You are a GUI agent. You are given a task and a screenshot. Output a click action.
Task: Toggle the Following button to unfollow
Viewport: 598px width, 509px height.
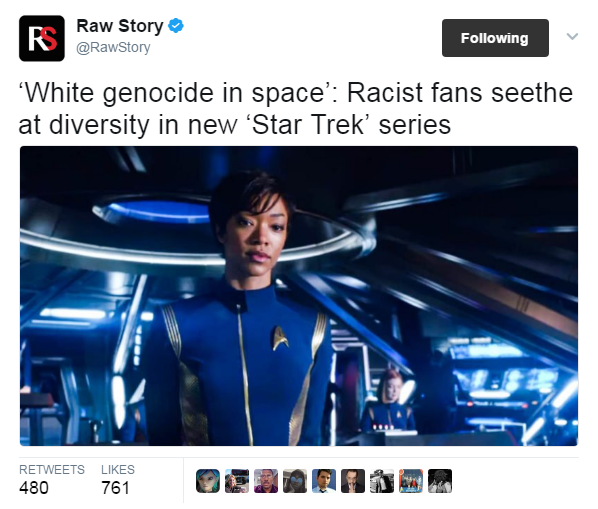pyautogui.click(x=495, y=38)
